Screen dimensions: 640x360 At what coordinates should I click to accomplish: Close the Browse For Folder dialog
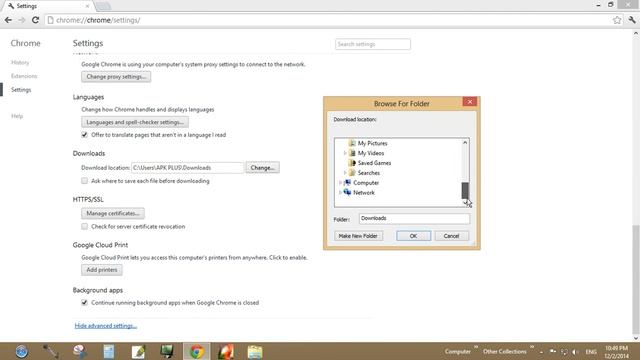(470, 102)
